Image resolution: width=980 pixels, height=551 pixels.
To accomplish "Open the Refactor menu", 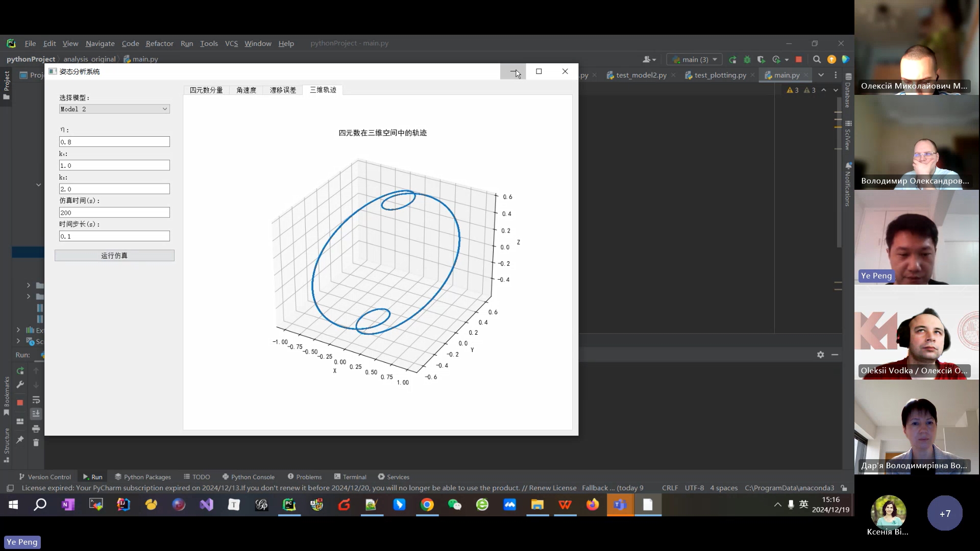I will [x=159, y=43].
